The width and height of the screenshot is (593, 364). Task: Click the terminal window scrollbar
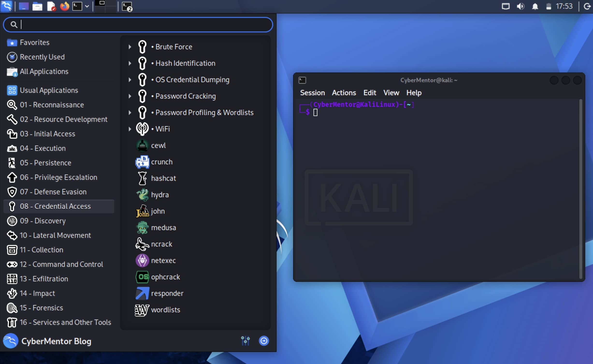point(581,189)
